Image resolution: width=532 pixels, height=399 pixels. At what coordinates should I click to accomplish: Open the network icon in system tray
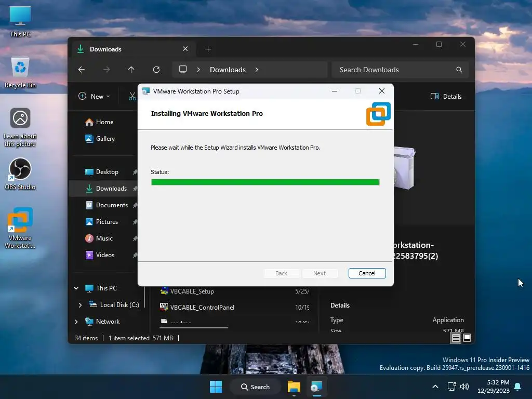pos(451,387)
